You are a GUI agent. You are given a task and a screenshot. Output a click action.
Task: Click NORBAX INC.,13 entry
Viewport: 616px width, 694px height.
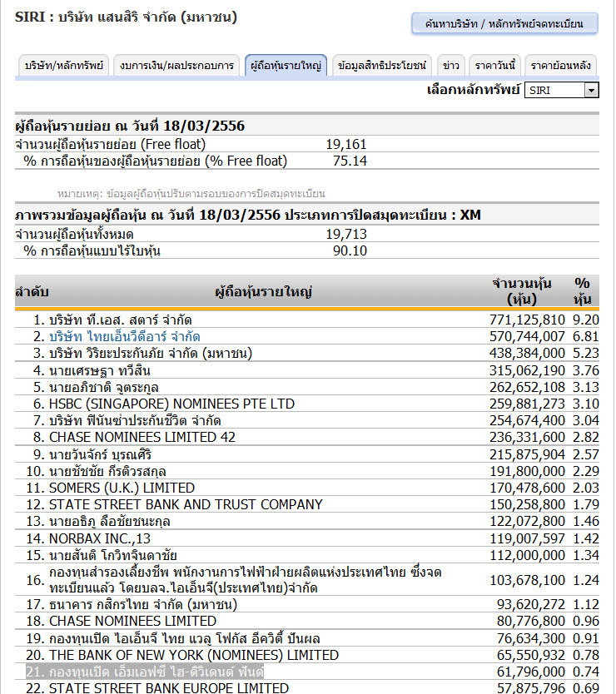(x=100, y=538)
